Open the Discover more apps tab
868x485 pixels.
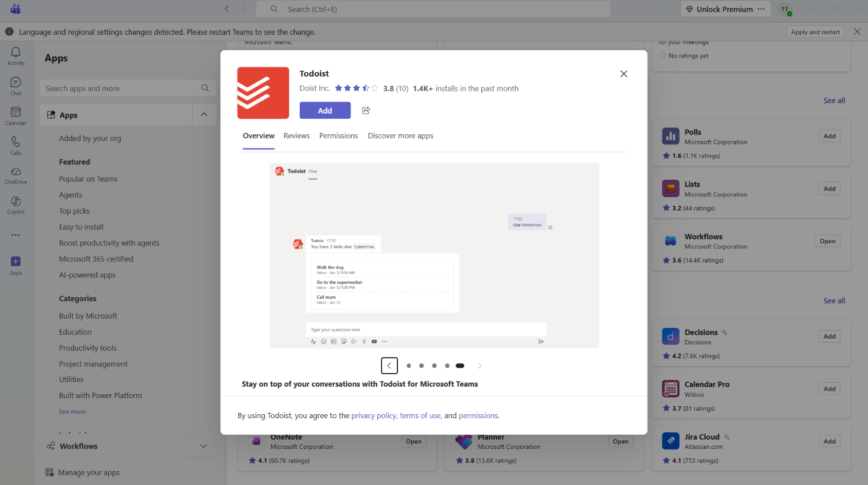coord(401,136)
